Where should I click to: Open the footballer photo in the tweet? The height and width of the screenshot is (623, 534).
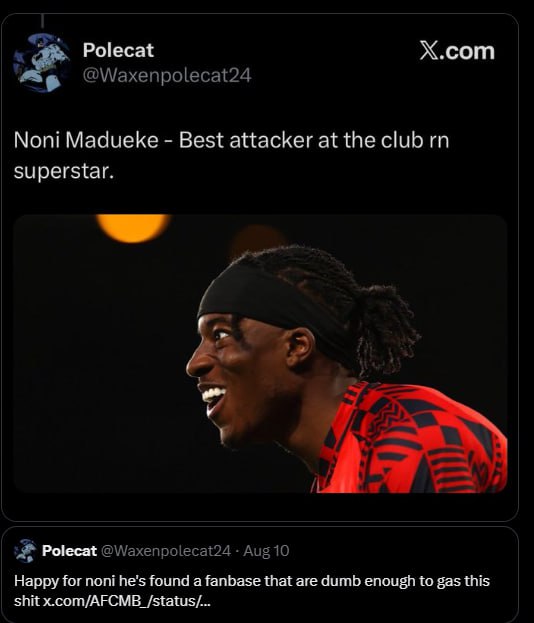coord(260,354)
